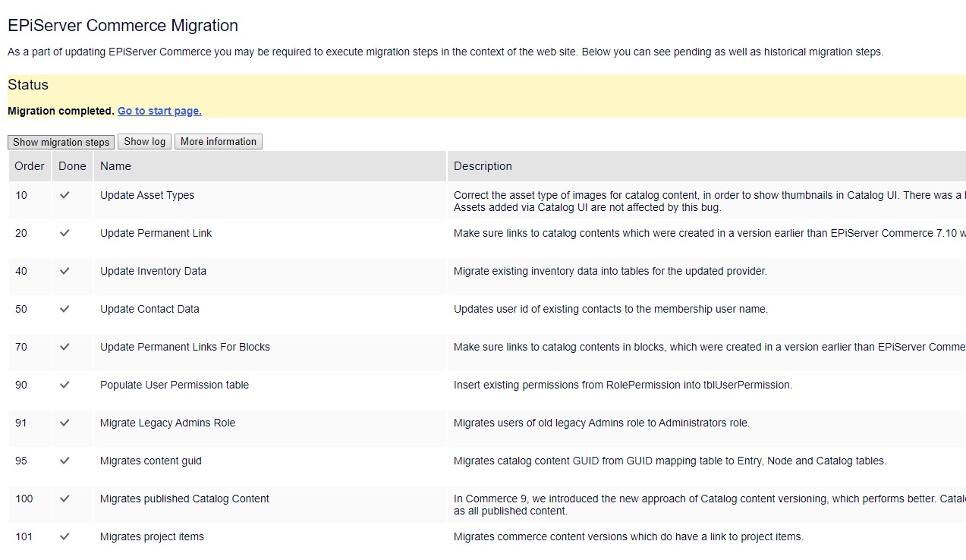Select the Migrates content guid cell
The image size is (966, 560).
click(x=270, y=467)
